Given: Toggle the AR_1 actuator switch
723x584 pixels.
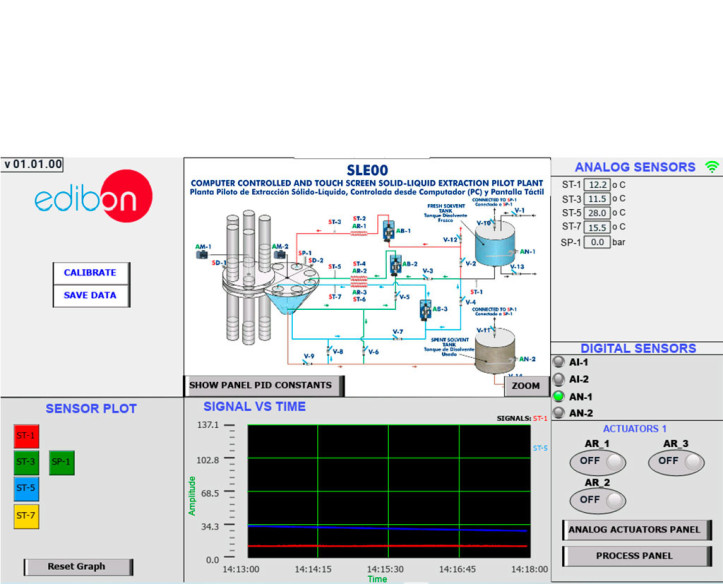Looking at the screenshot, I should tap(598, 461).
